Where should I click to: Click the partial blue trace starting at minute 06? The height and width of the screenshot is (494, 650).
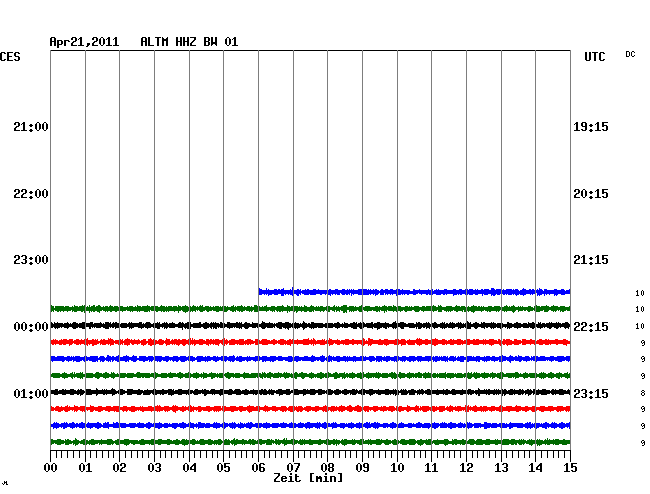pyautogui.click(x=415, y=292)
